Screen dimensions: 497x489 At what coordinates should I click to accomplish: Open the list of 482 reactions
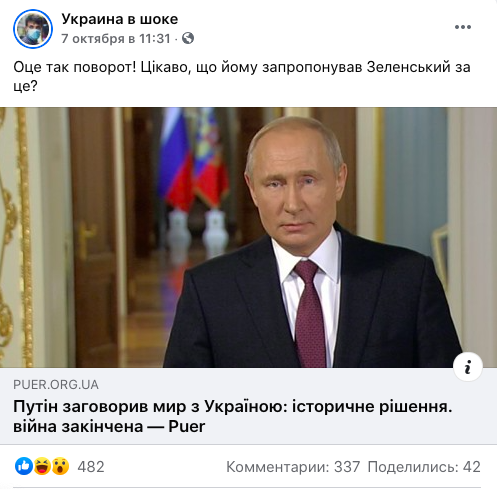91,466
